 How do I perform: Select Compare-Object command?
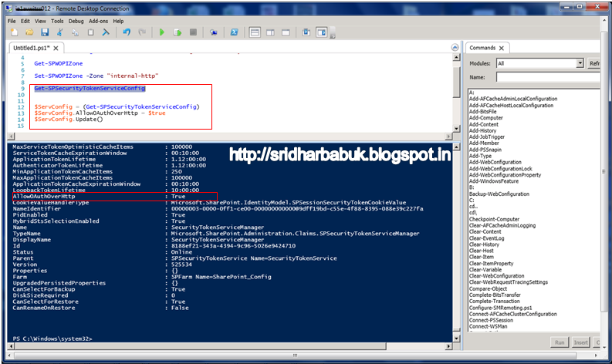point(488,288)
